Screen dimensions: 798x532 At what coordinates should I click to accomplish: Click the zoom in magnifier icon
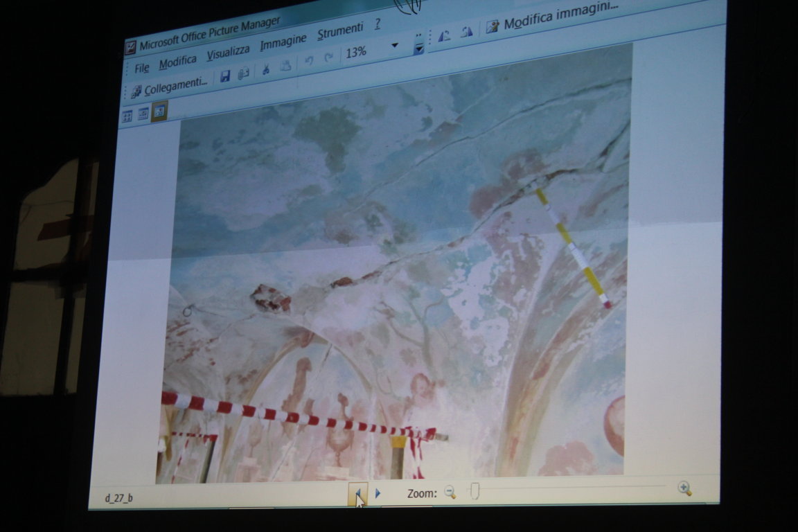click(x=684, y=488)
